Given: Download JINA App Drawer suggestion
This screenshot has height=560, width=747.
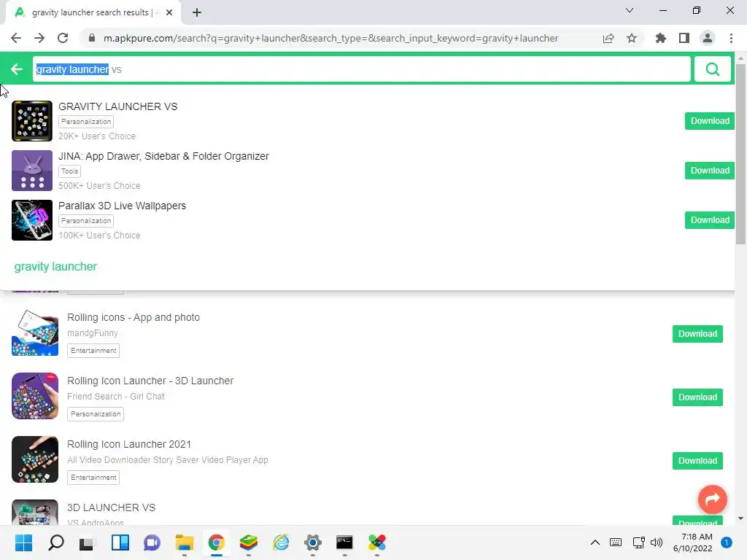Looking at the screenshot, I should [x=709, y=171].
